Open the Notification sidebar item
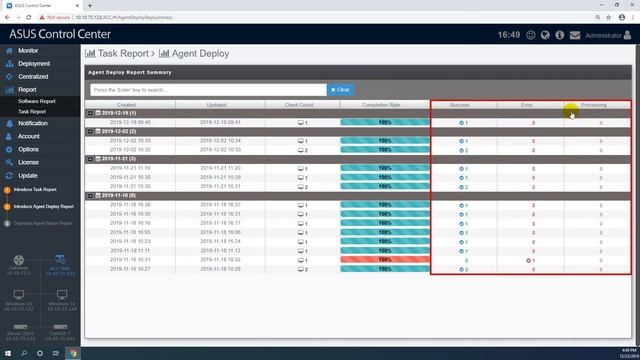The height and width of the screenshot is (360, 640). pos(33,123)
